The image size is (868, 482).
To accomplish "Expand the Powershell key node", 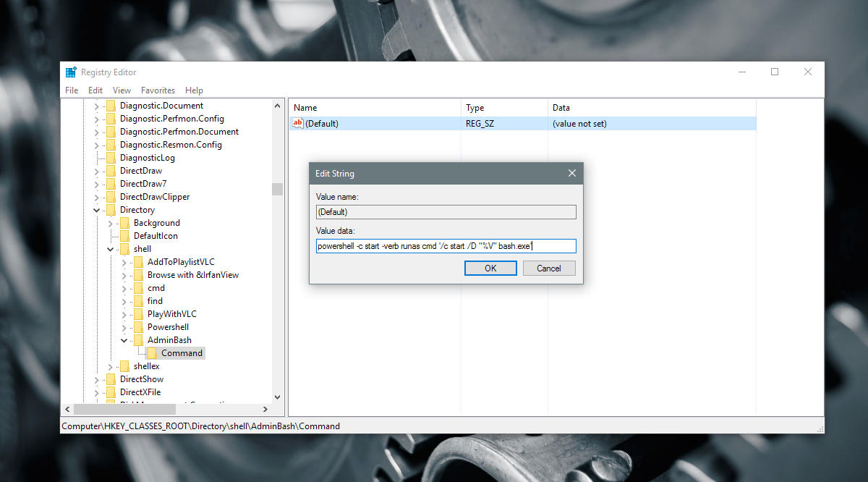I will click(124, 327).
